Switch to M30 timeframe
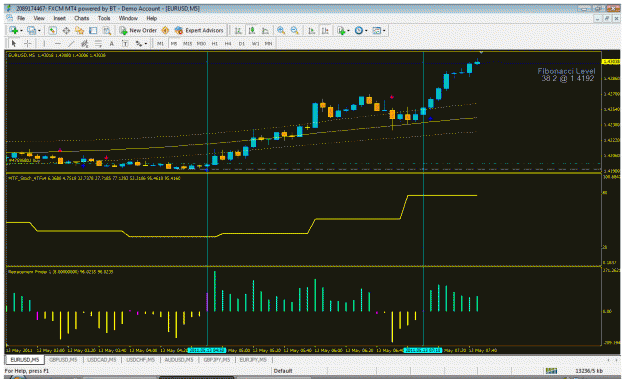Screen dimensions: 625x379 [201, 43]
